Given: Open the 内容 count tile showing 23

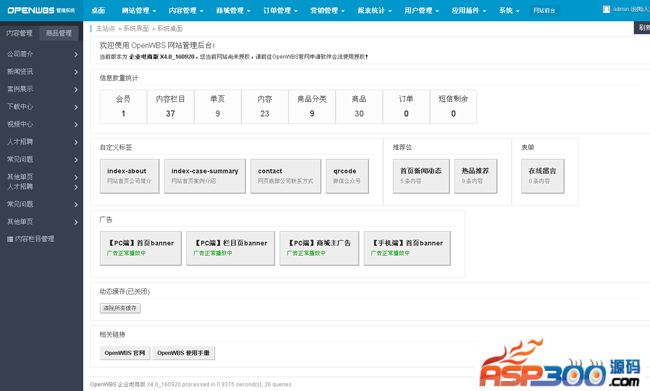Looking at the screenshot, I should [265, 107].
